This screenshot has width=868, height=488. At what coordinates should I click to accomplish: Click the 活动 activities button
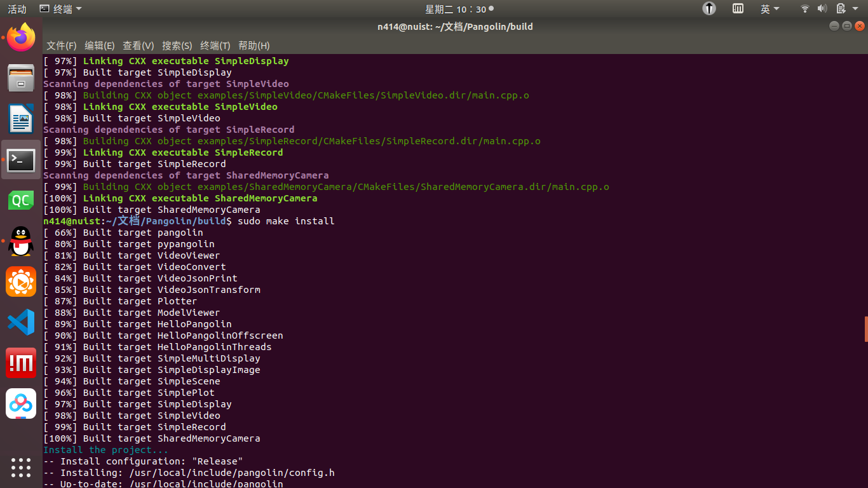17,9
